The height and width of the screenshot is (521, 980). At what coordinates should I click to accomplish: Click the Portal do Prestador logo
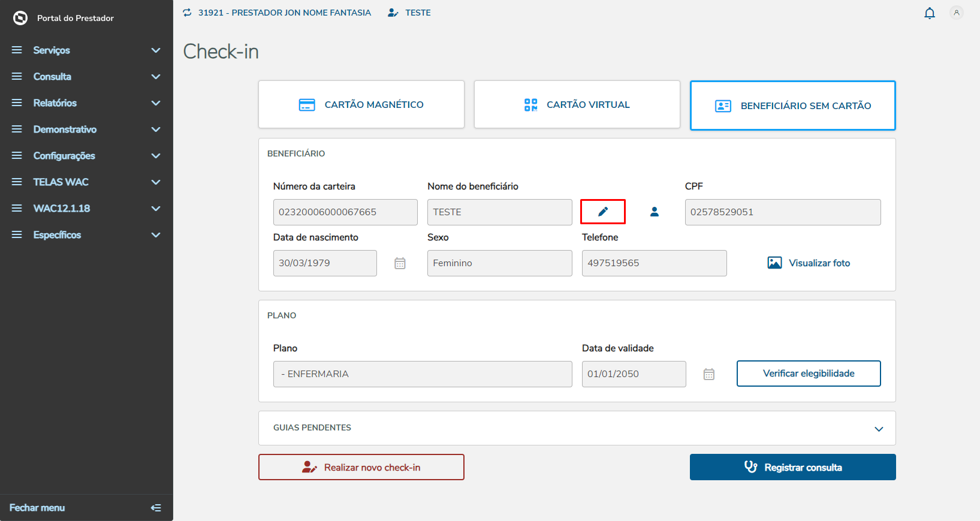(x=20, y=18)
